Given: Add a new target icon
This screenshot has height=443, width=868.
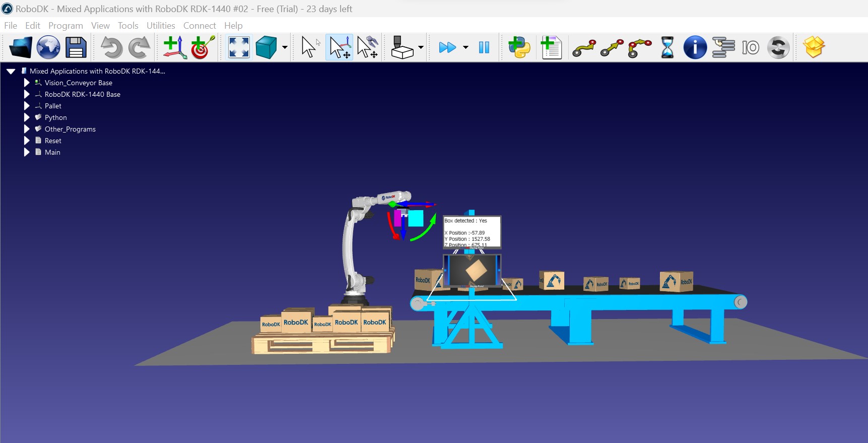Looking at the screenshot, I should pyautogui.click(x=203, y=48).
